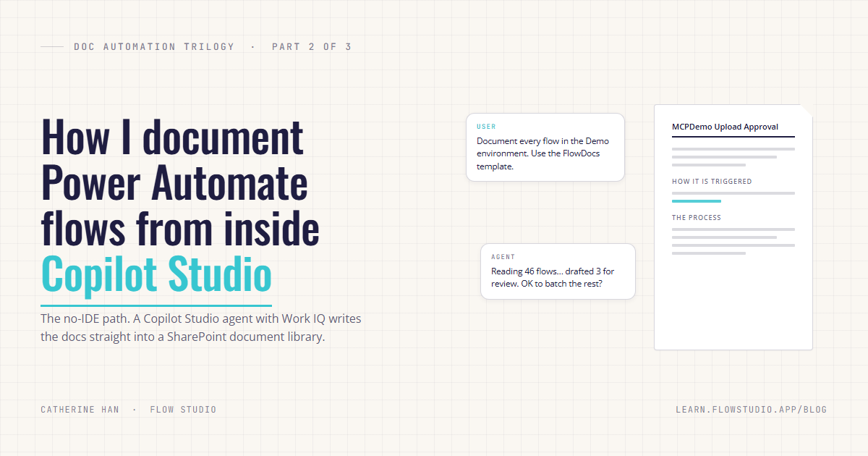Screen dimensions: 868x456
Task: Select the Copilot Studio highlighted title text
Action: (156, 275)
